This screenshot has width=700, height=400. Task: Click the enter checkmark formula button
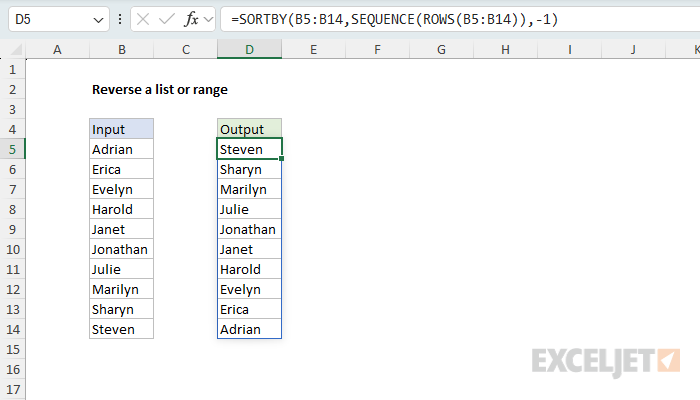167,19
